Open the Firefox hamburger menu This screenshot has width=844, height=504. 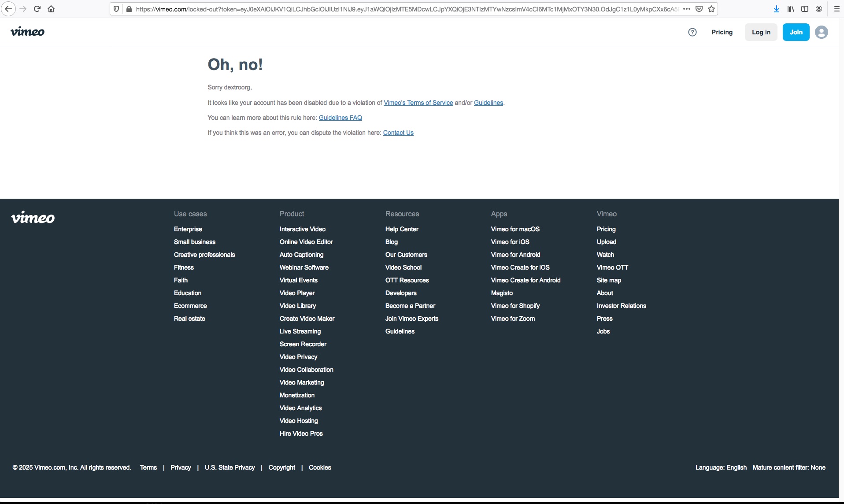coord(837,9)
